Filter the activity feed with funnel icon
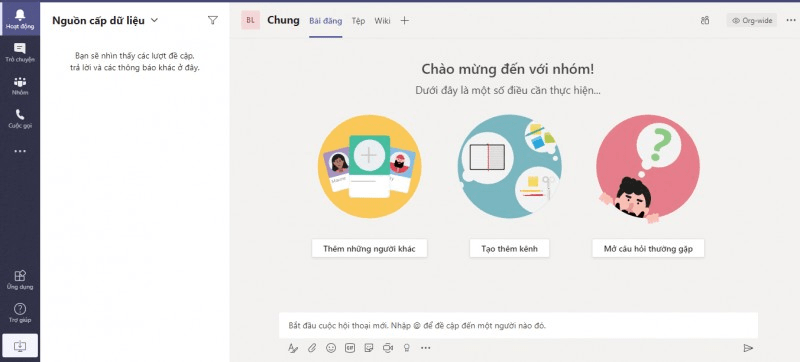Viewport: 800px width, 362px height. point(213,20)
